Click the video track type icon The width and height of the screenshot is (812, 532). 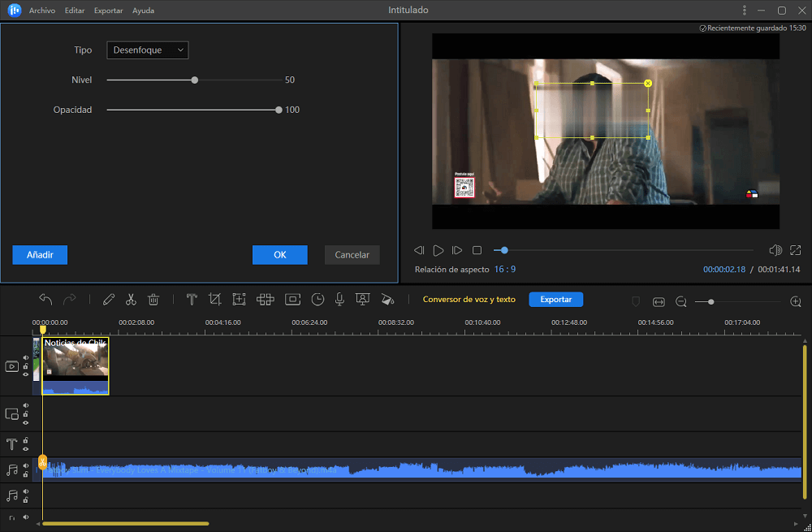[x=12, y=366]
